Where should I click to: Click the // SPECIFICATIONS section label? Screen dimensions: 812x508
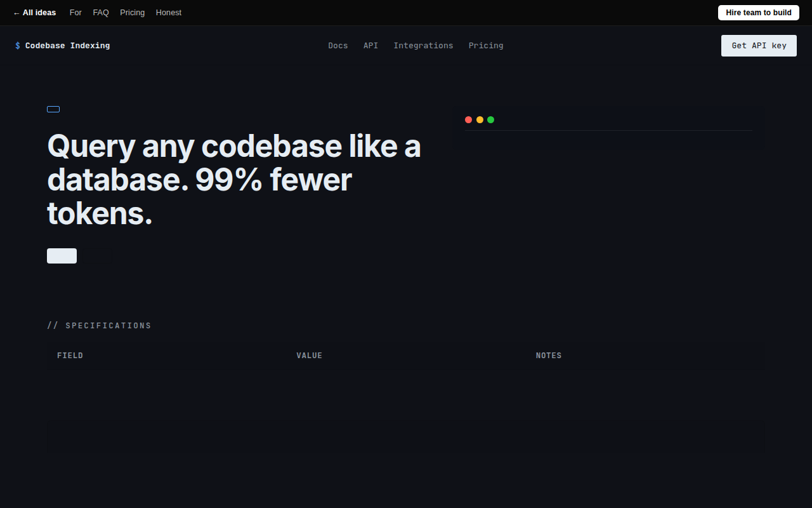coord(99,326)
